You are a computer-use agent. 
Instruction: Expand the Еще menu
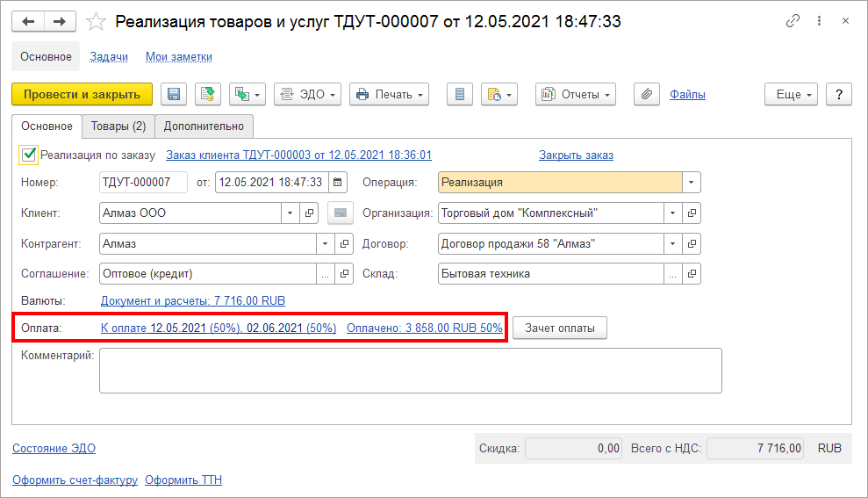792,95
